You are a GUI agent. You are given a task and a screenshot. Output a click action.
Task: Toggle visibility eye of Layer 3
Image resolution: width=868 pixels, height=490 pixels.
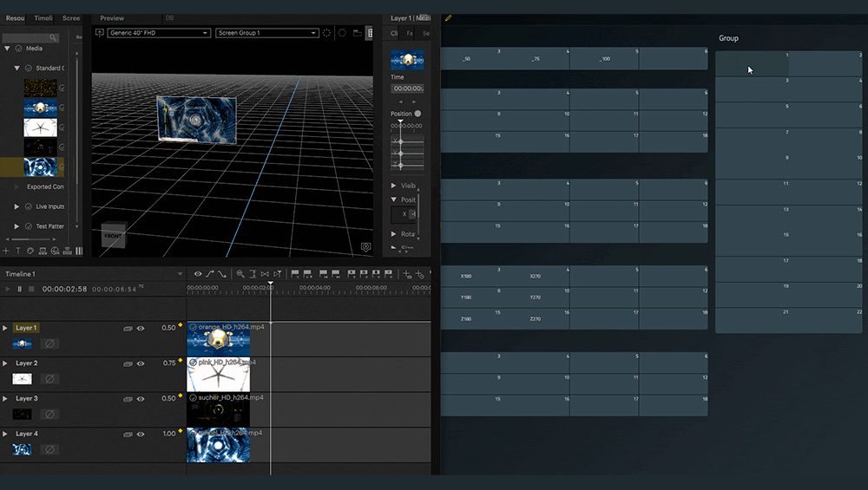pyautogui.click(x=141, y=399)
